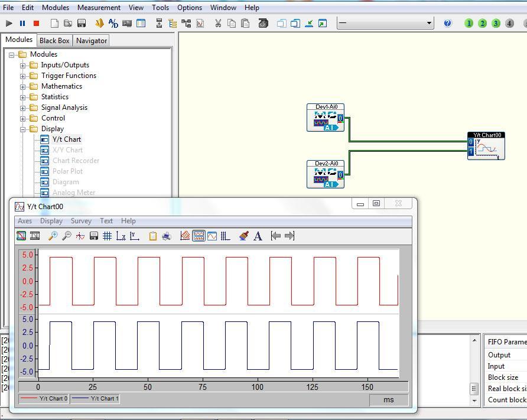Switch to the Black Box tab
The height and width of the screenshot is (420, 527).
[x=54, y=41]
